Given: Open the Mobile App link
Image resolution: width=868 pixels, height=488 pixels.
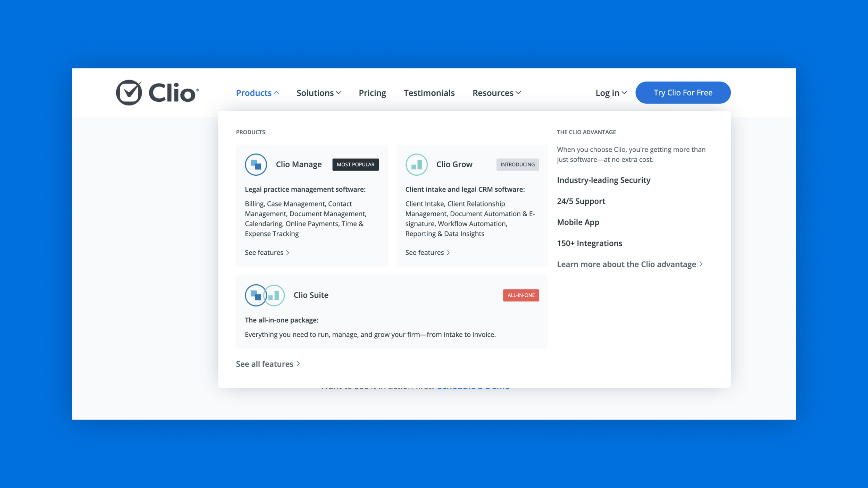Looking at the screenshot, I should click(x=578, y=222).
